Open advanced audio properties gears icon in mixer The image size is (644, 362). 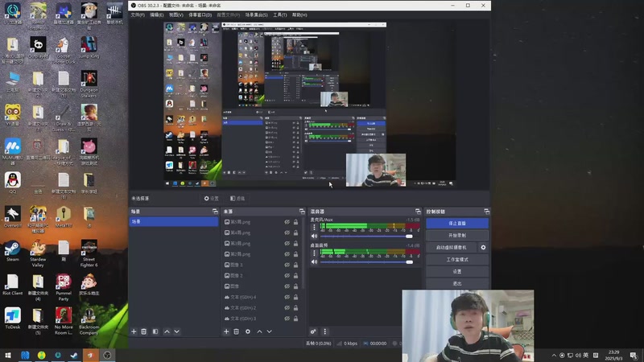313,331
